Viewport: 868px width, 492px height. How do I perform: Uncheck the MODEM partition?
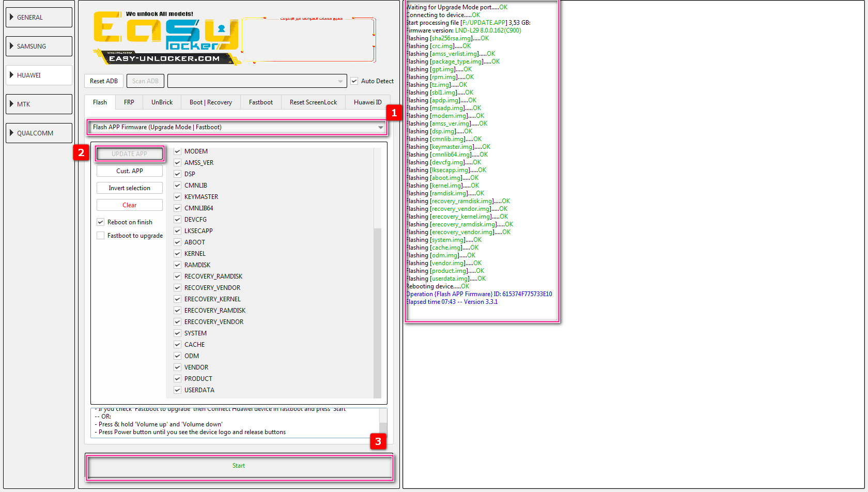pyautogui.click(x=177, y=151)
